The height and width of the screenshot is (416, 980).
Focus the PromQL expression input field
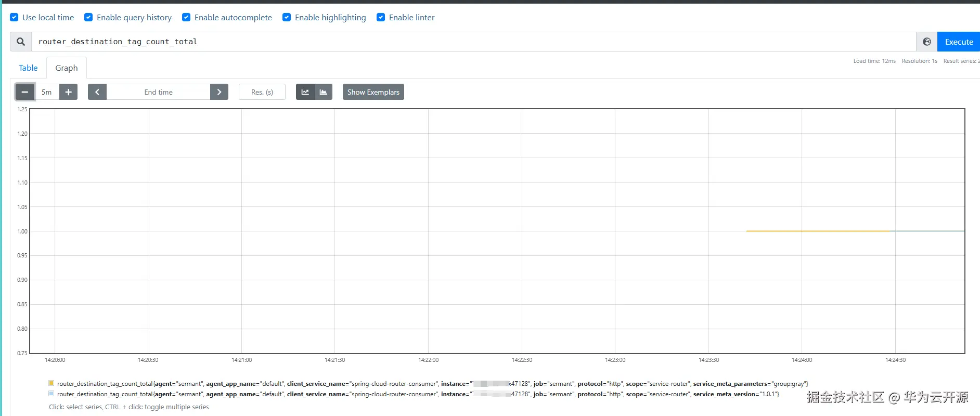(473, 42)
